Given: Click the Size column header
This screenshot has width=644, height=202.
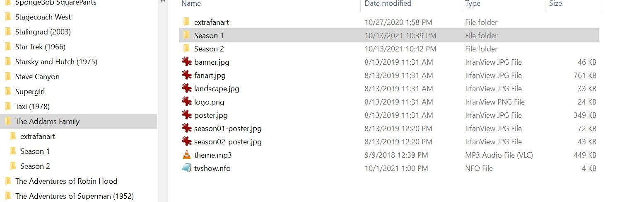Looking at the screenshot, I should coord(555,4).
